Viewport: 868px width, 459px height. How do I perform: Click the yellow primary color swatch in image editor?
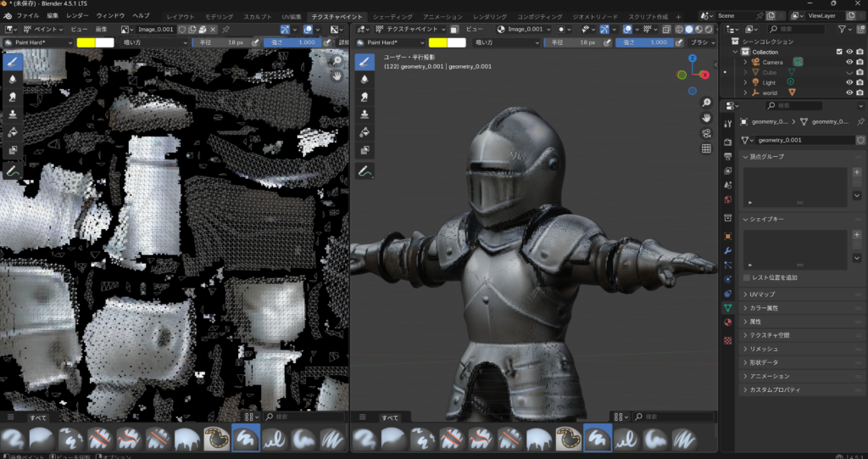(86, 42)
